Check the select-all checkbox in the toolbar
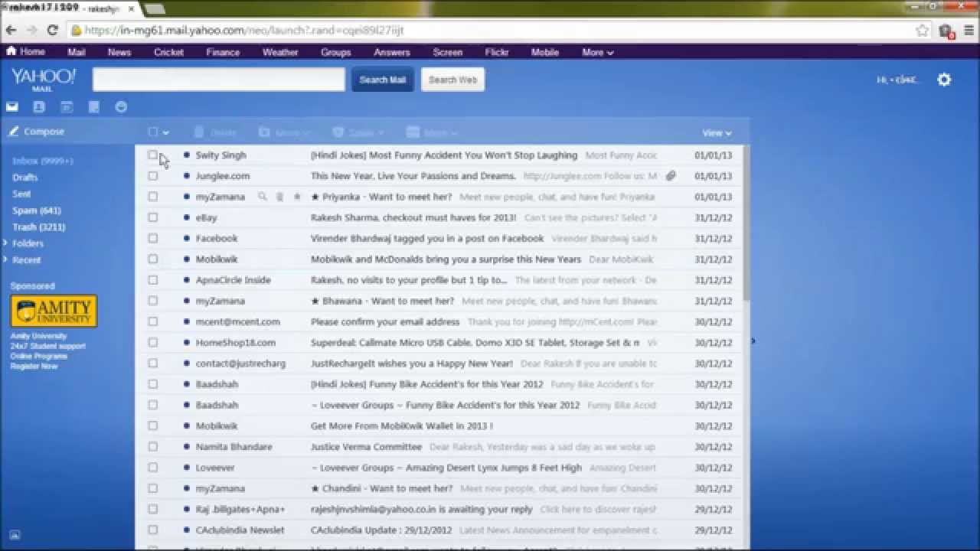Screen dimensions: 980x551 pyautogui.click(x=153, y=132)
